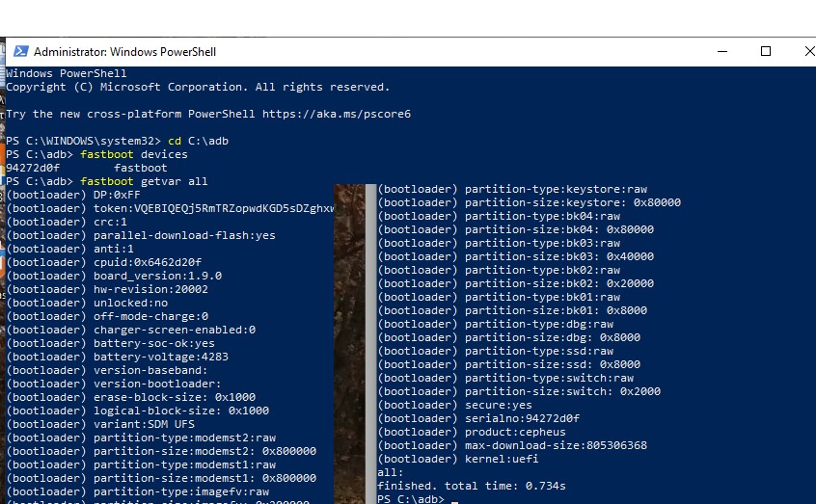Click the 'product:cepheus' line
The height and width of the screenshot is (504, 816).
coord(472,434)
